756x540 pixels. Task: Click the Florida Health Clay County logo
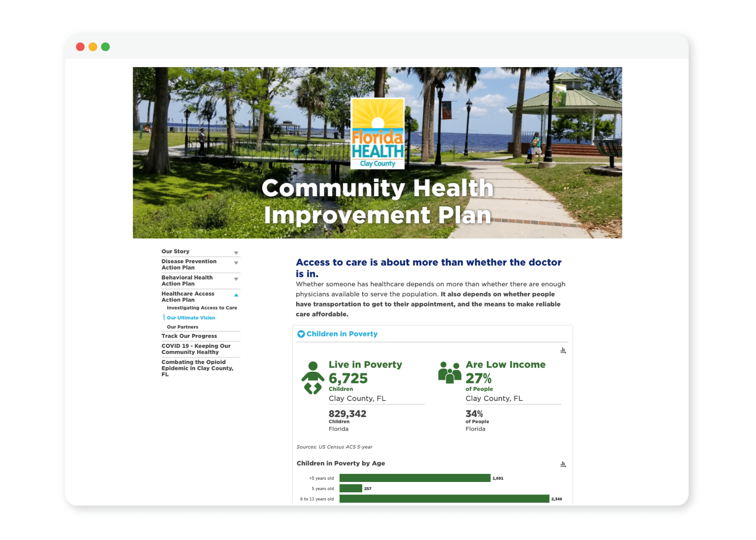click(x=377, y=134)
